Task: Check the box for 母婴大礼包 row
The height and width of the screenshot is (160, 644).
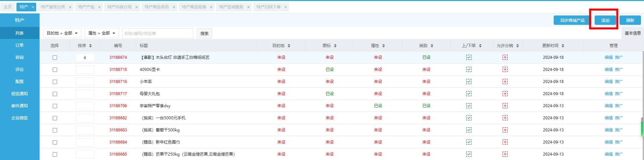Action: click(x=55, y=94)
